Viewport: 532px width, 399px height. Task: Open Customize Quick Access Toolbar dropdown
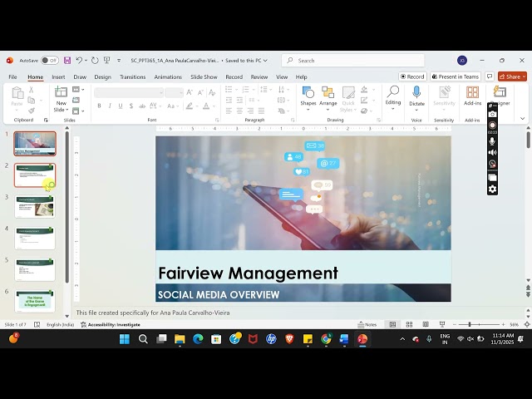pos(119,61)
